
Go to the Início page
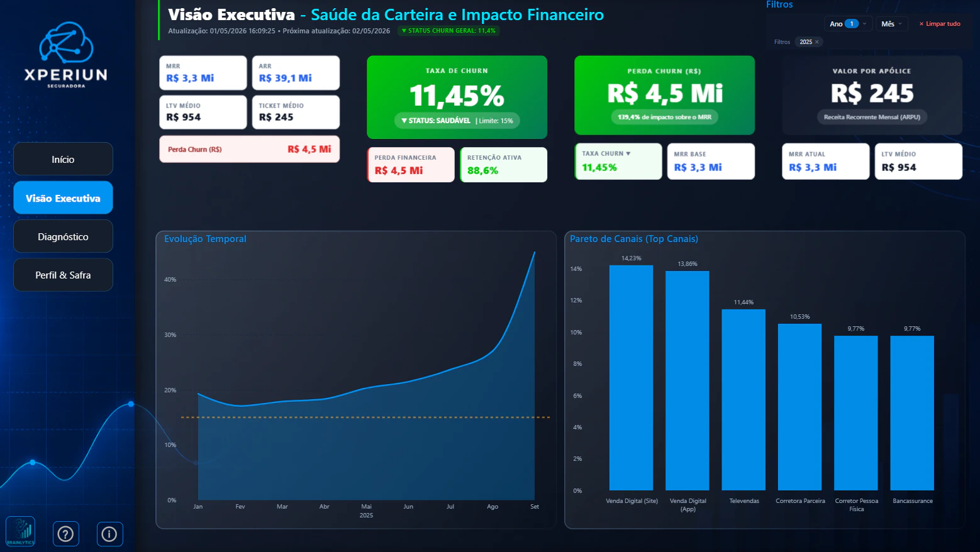tap(63, 159)
